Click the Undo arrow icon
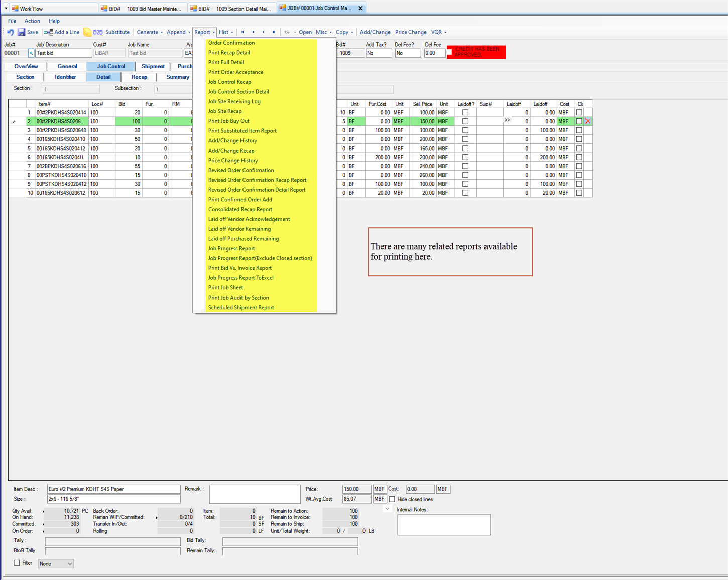The image size is (728, 580). point(10,32)
